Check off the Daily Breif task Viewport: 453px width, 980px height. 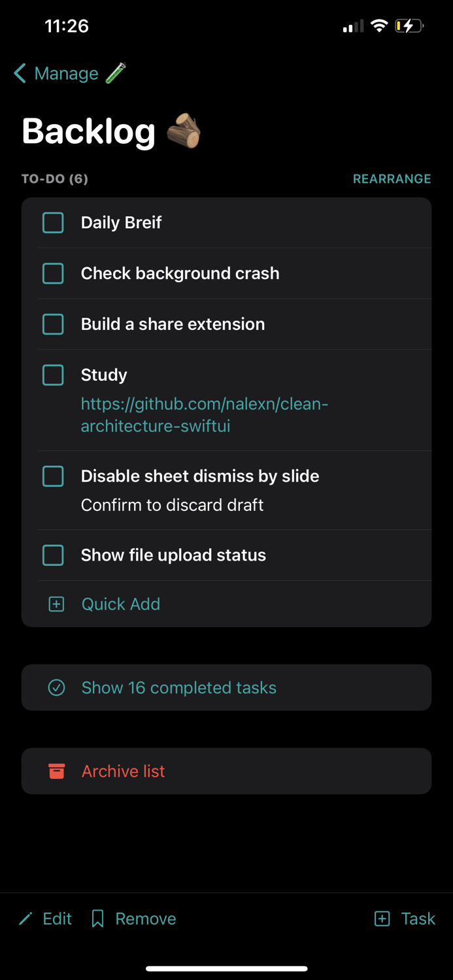click(53, 222)
